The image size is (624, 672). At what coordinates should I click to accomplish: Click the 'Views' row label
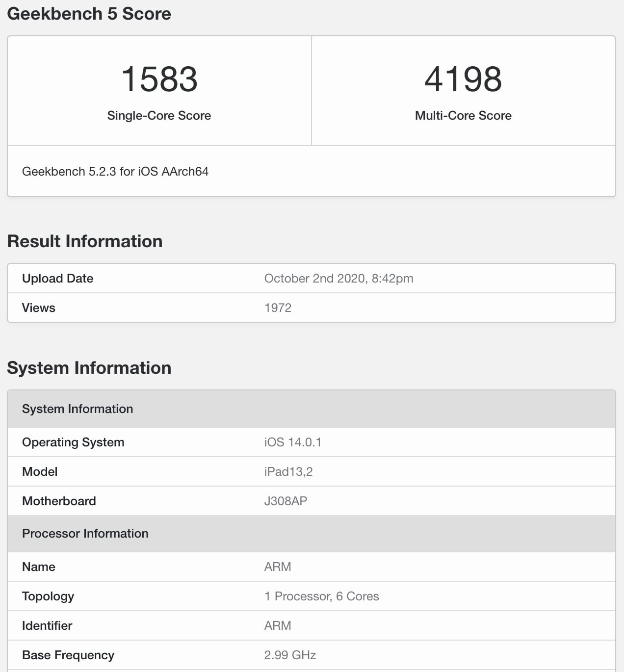[38, 308]
